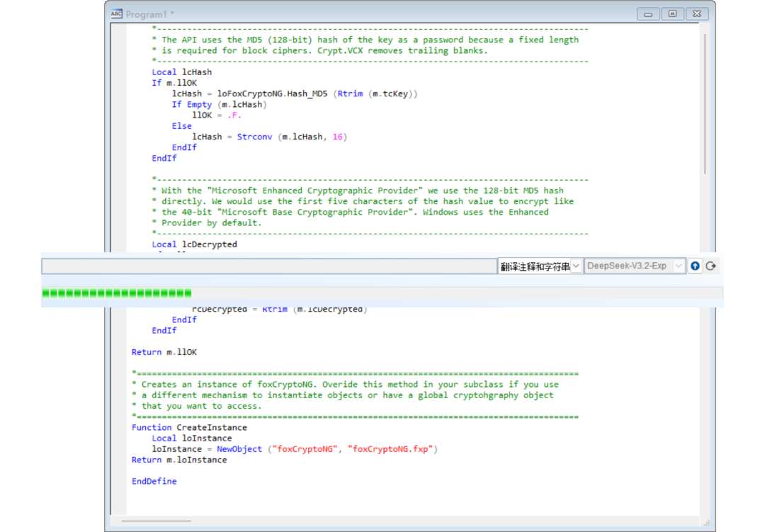Click the comment line "a different mechanism to instantiate"
765x532 pixels.
[343, 395]
